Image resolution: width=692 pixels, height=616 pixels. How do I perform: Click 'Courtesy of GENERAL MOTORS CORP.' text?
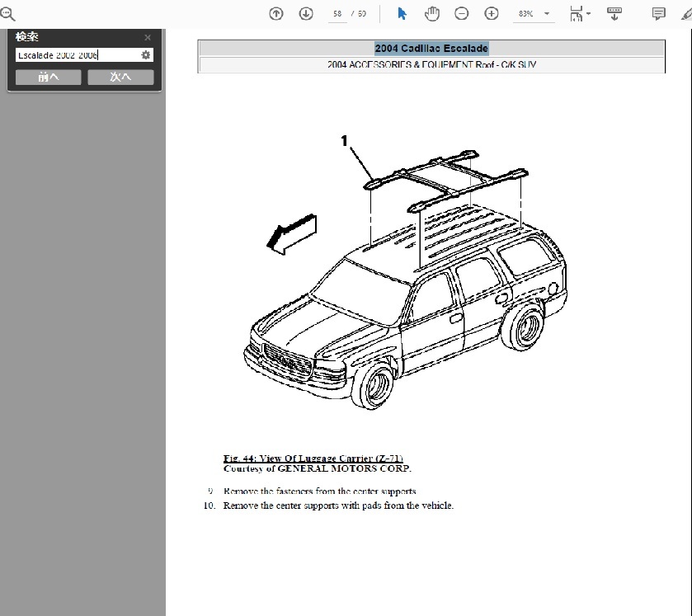tap(318, 468)
